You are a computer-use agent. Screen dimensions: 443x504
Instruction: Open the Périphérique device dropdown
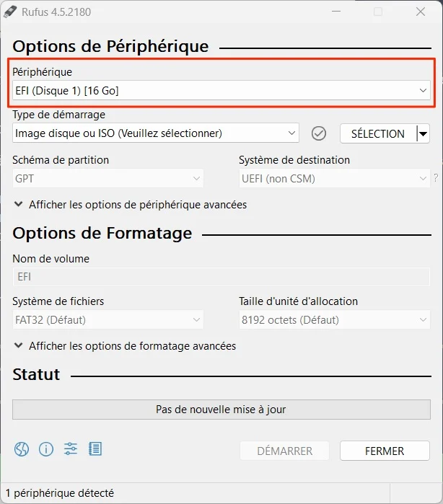coord(221,90)
